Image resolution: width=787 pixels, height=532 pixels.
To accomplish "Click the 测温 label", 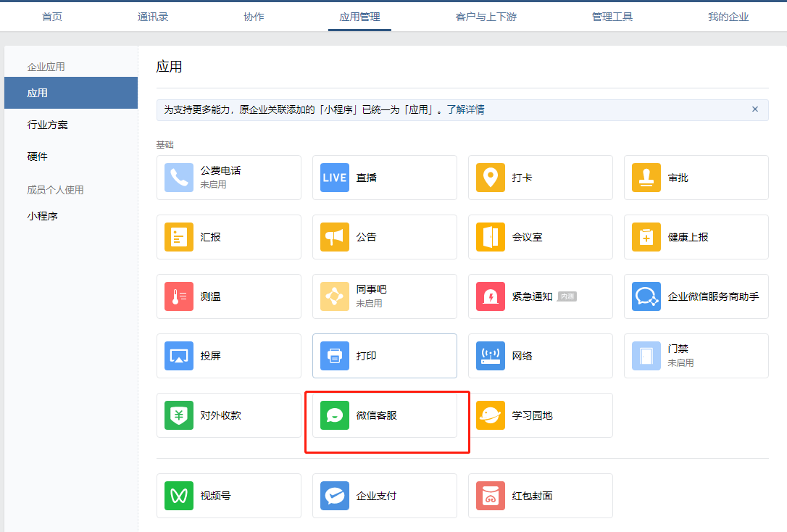I will 210,296.
